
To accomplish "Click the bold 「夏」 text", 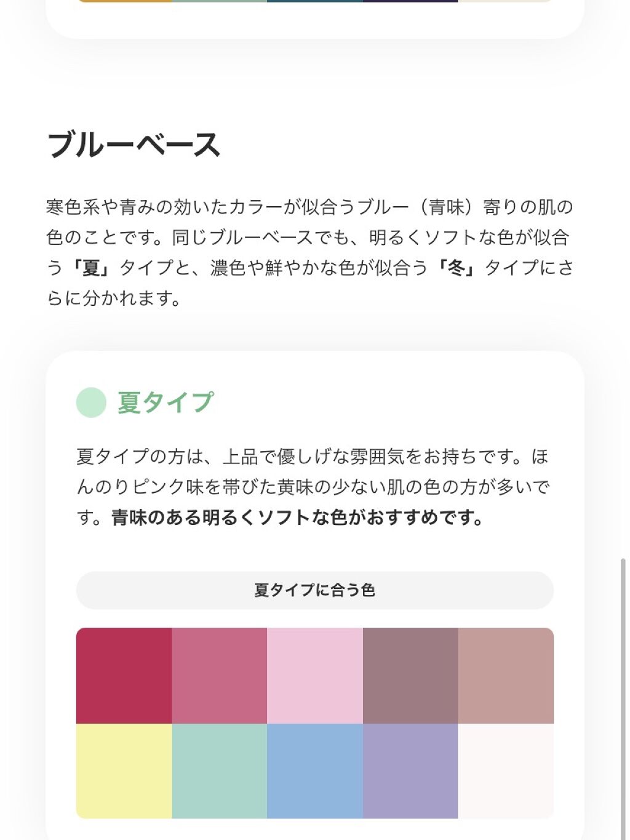I will pyautogui.click(x=91, y=268).
